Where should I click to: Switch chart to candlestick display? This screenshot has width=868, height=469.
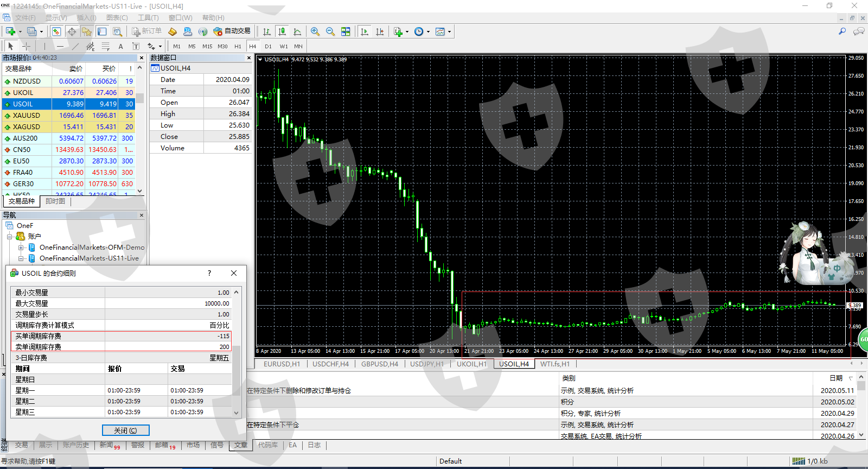282,31
